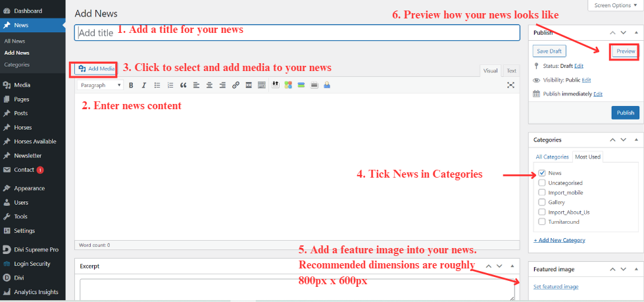Open Horses Available in the sidebar
Screen dimensions: 644x302
(x=35, y=141)
